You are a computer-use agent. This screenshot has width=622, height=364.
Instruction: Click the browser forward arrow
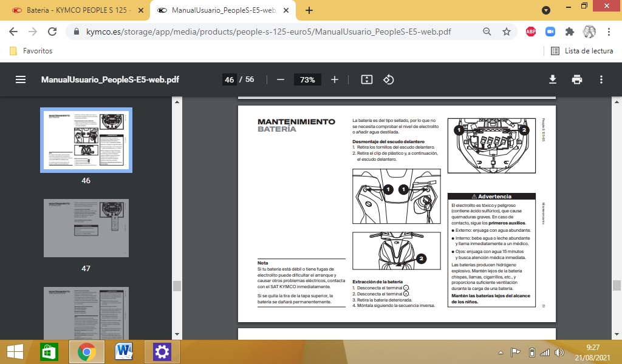coord(33,32)
